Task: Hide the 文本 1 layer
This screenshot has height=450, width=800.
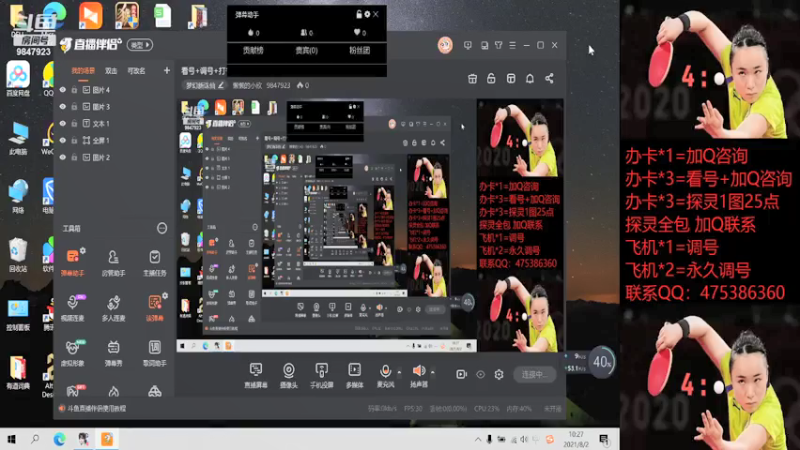Action: click(63, 123)
